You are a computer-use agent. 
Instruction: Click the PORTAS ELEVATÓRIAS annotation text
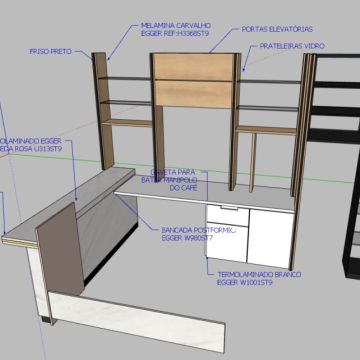tap(277, 29)
